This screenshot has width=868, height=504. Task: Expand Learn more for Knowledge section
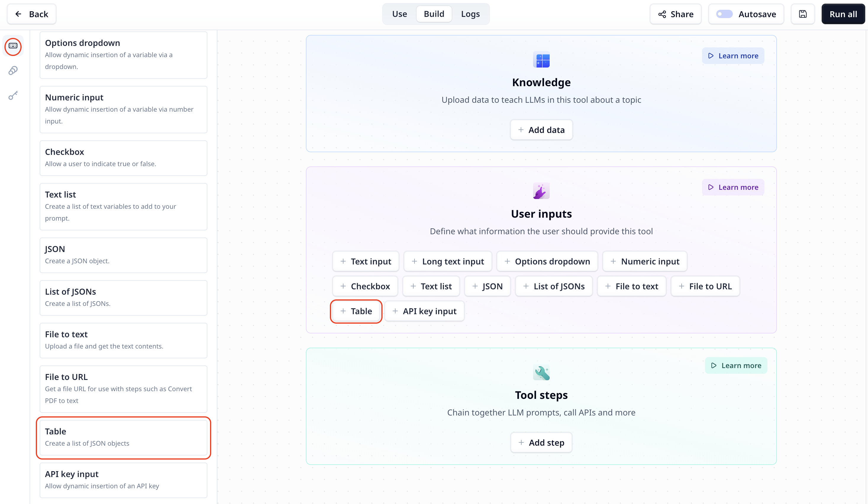(733, 55)
